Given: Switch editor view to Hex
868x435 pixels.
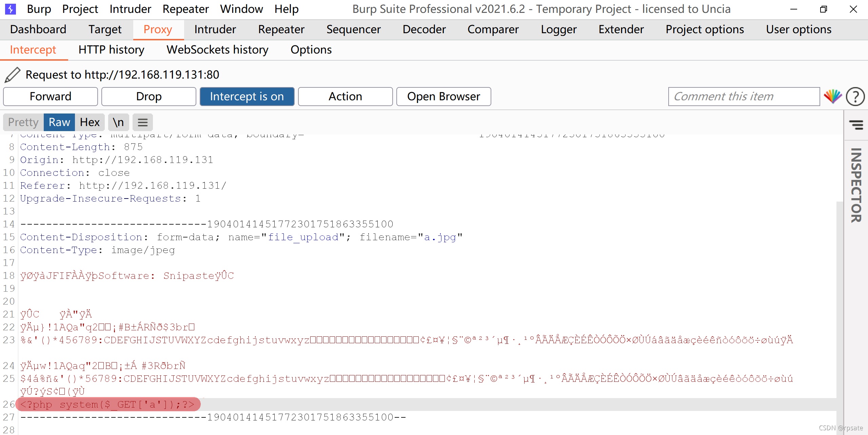Looking at the screenshot, I should pos(90,122).
